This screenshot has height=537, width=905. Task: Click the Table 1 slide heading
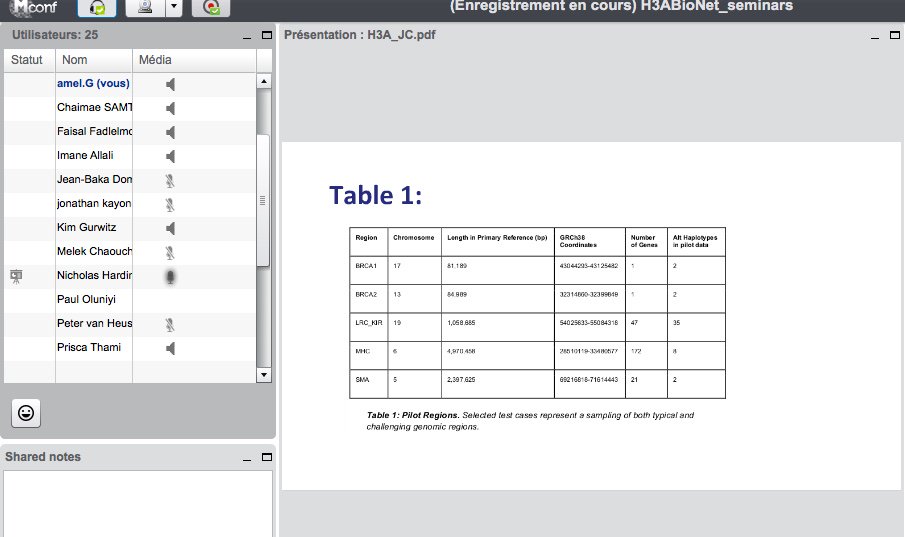[376, 195]
